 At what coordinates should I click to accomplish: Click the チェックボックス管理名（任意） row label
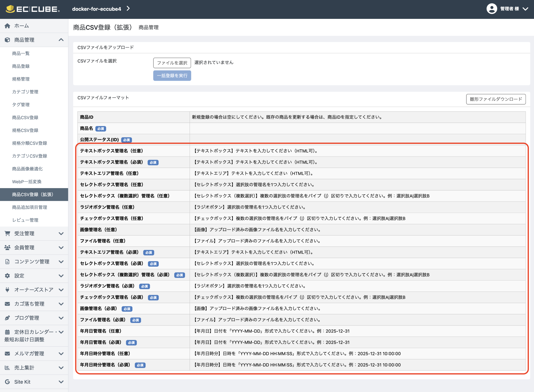[x=112, y=218]
